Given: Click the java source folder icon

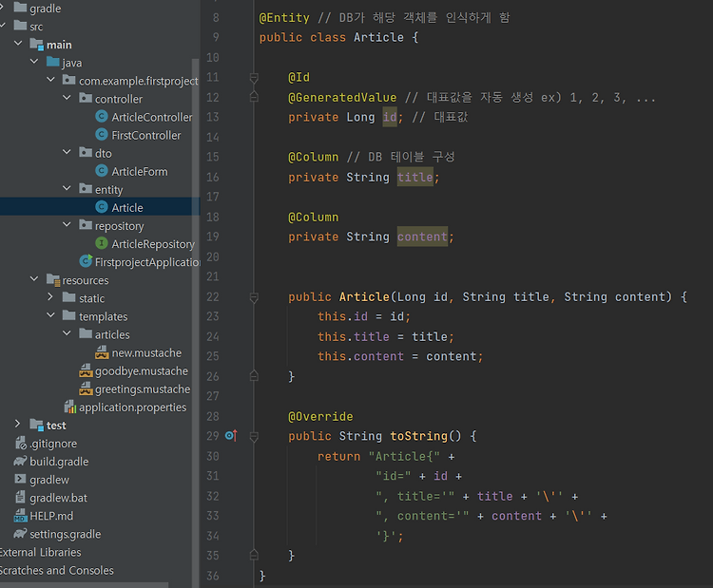Looking at the screenshot, I should click(52, 62).
